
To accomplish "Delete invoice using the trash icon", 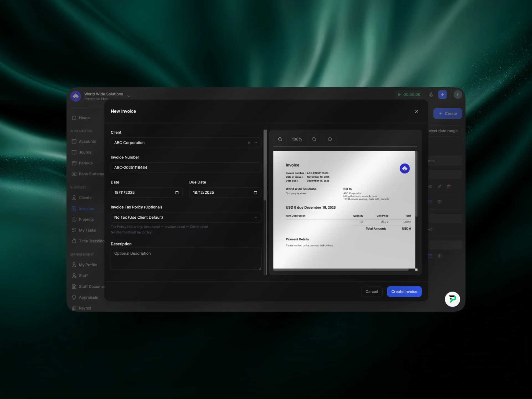I will pos(449,186).
